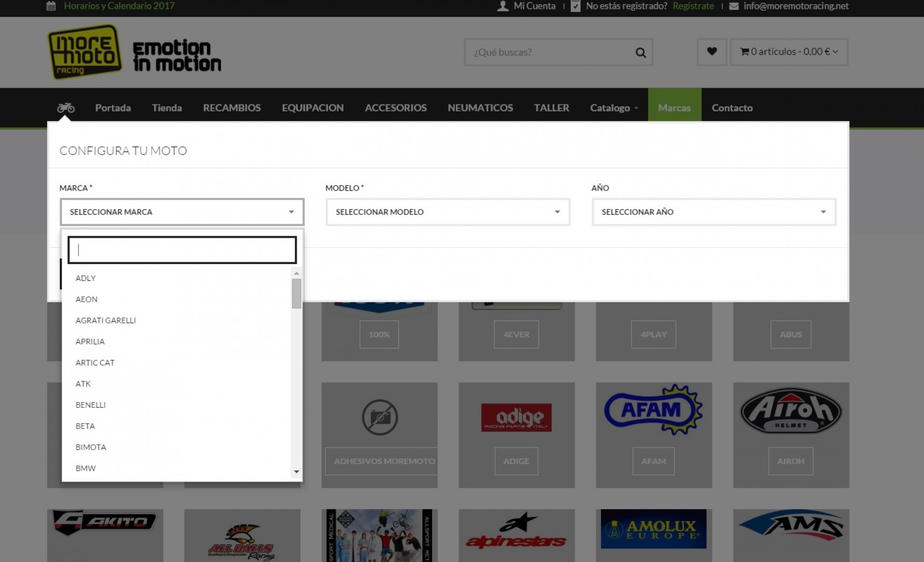The height and width of the screenshot is (562, 924).
Task: Focus the brand filter text box
Action: point(182,250)
